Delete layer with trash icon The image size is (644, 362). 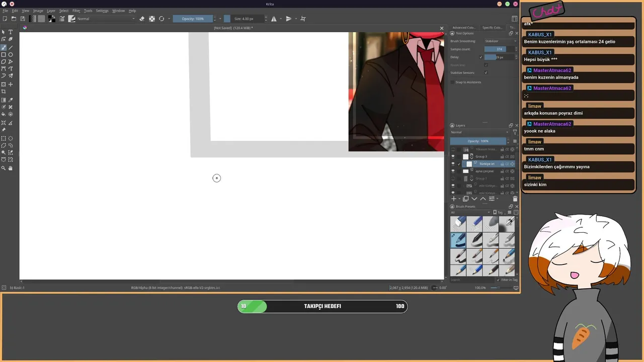(x=515, y=199)
